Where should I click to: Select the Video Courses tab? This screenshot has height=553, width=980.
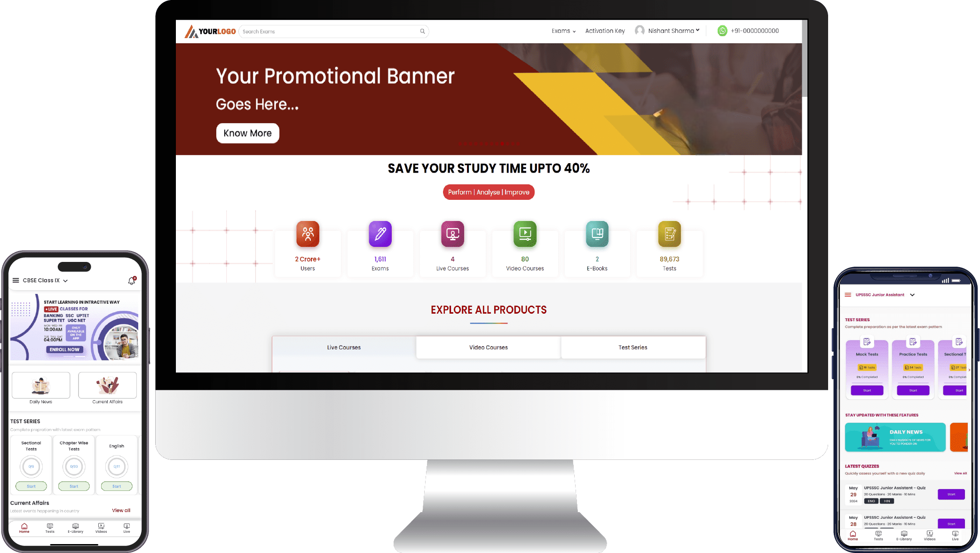click(489, 347)
